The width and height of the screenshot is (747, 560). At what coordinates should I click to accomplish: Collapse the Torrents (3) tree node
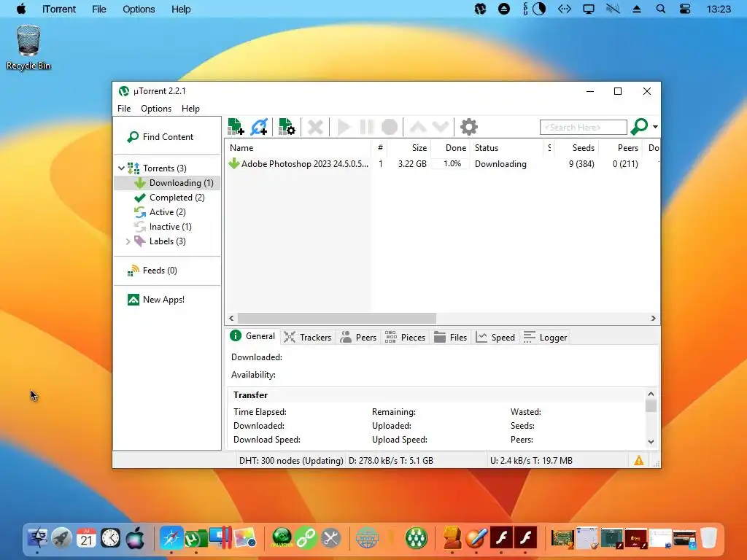click(x=122, y=168)
